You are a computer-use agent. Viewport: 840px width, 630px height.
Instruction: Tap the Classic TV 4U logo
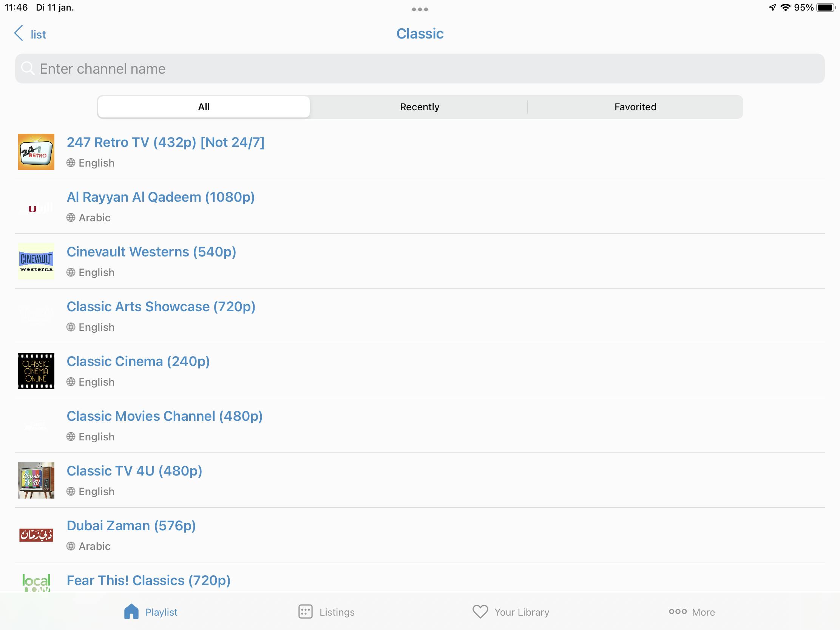pos(36,480)
